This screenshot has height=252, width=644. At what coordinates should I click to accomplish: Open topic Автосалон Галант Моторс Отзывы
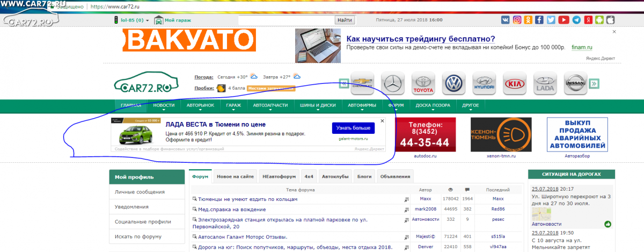pos(243,237)
